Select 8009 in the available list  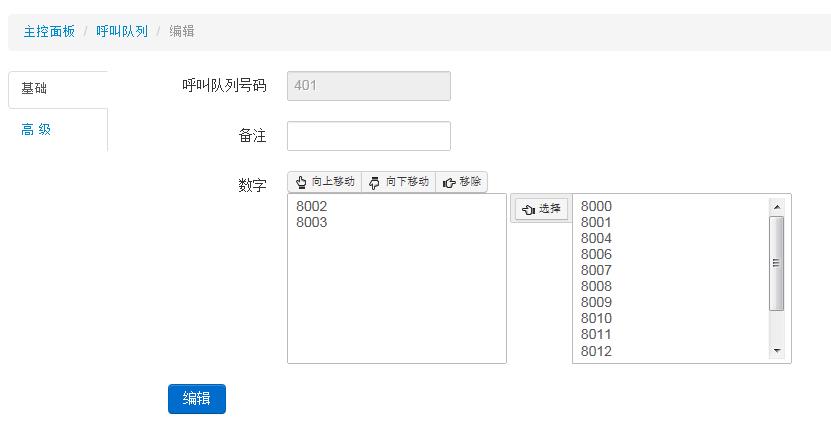point(671,302)
